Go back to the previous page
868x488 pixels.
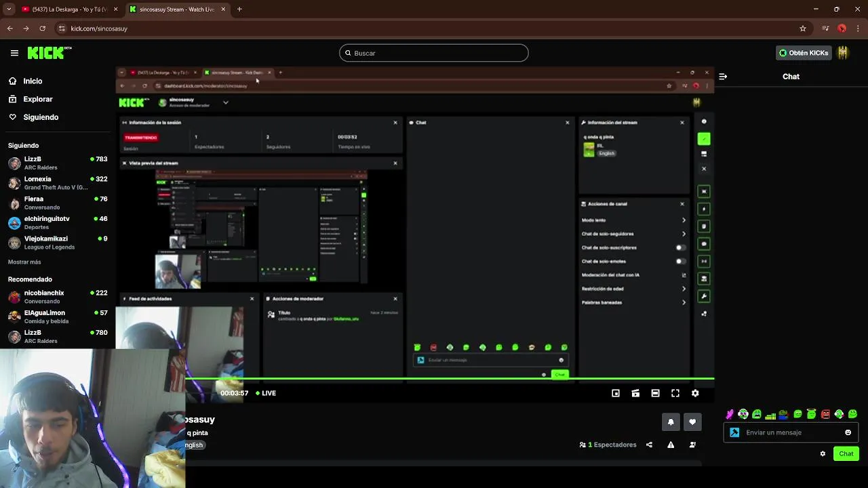[9, 28]
